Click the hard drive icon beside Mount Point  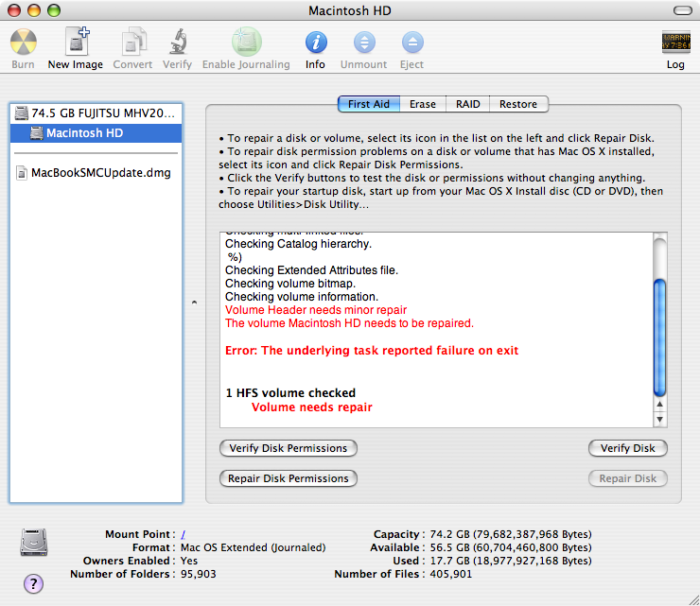click(33, 543)
